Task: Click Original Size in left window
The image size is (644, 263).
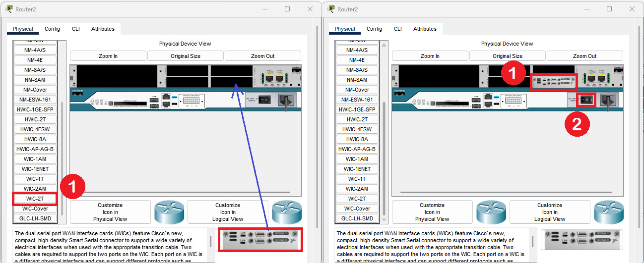Action: (x=186, y=56)
